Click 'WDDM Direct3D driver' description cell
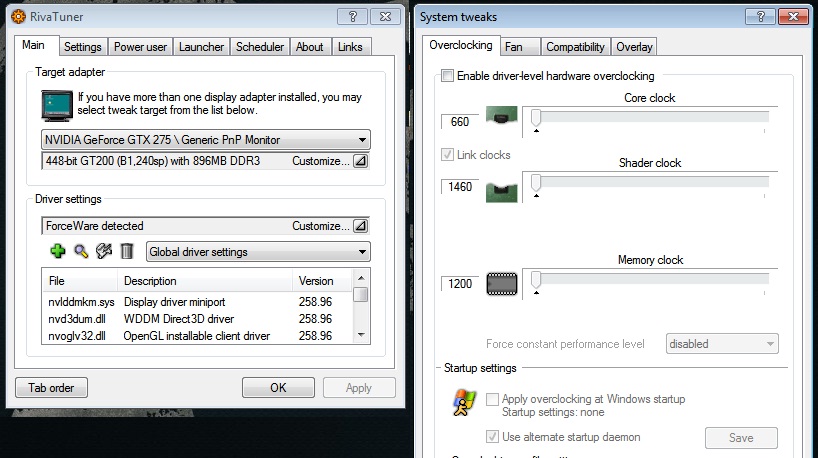The image size is (818, 458). pyautogui.click(x=178, y=319)
